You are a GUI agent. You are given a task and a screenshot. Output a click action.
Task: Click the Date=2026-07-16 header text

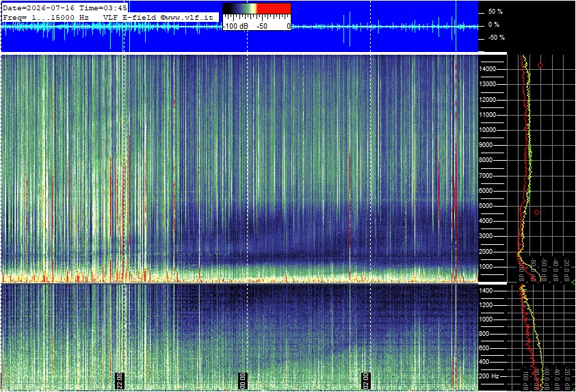point(39,8)
